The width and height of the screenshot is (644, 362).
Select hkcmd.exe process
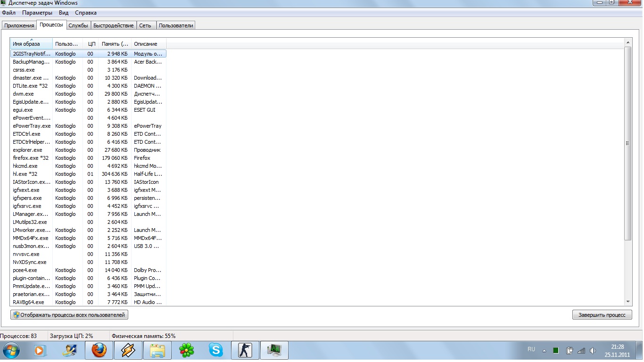click(88, 166)
